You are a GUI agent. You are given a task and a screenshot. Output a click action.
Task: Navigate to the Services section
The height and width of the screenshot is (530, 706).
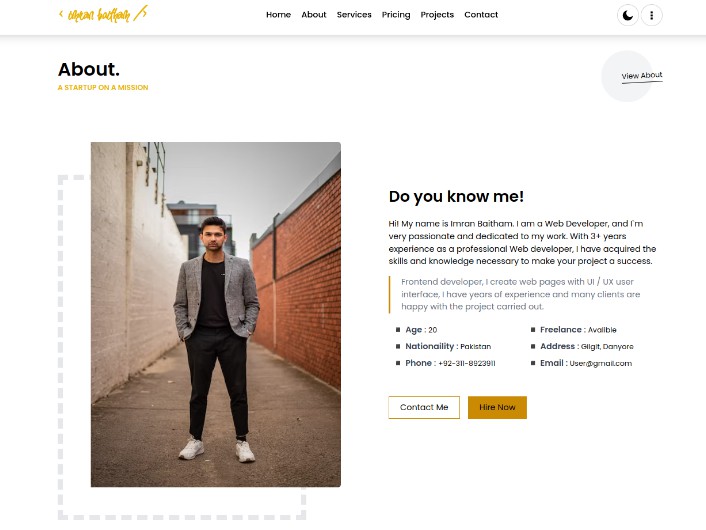pos(354,15)
